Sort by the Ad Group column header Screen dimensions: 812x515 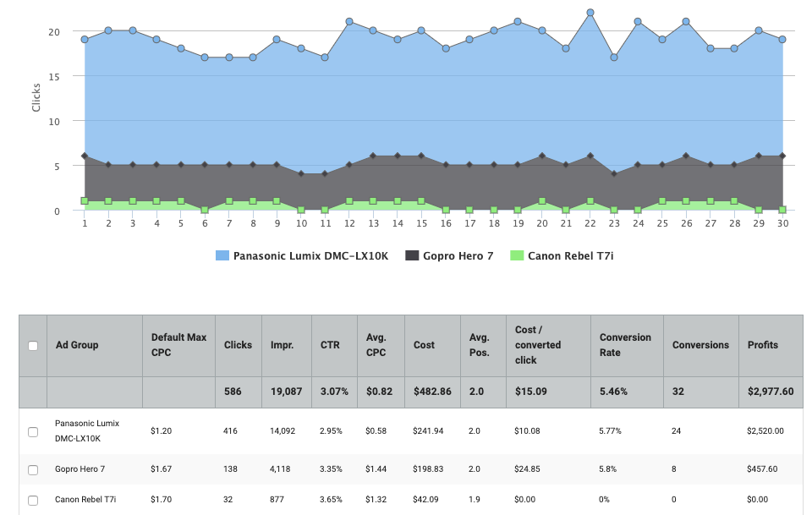coord(77,345)
